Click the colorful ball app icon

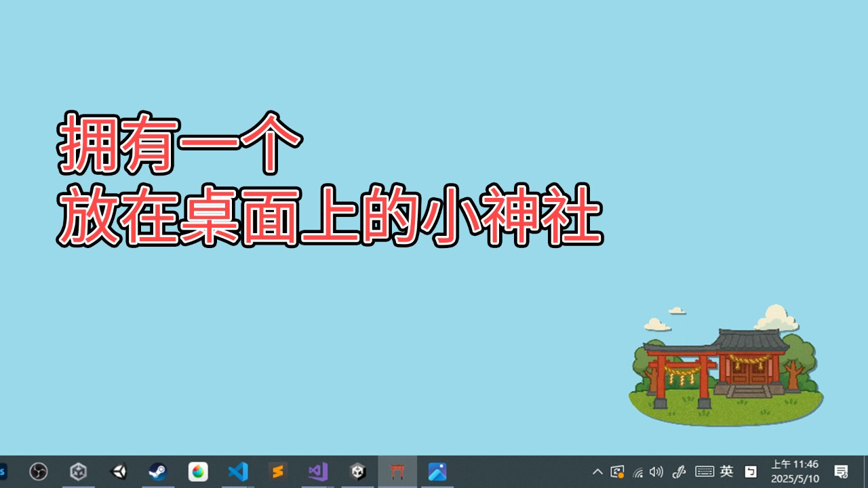198,472
